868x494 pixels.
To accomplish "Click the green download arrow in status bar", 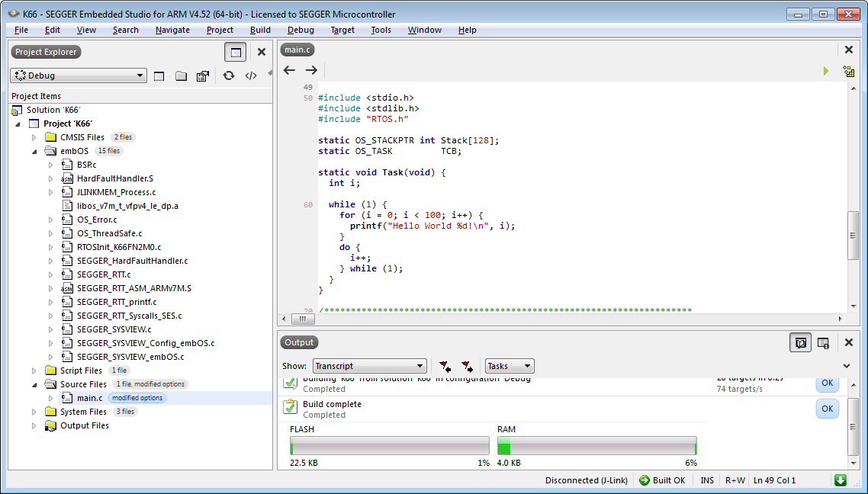I will coord(840,480).
